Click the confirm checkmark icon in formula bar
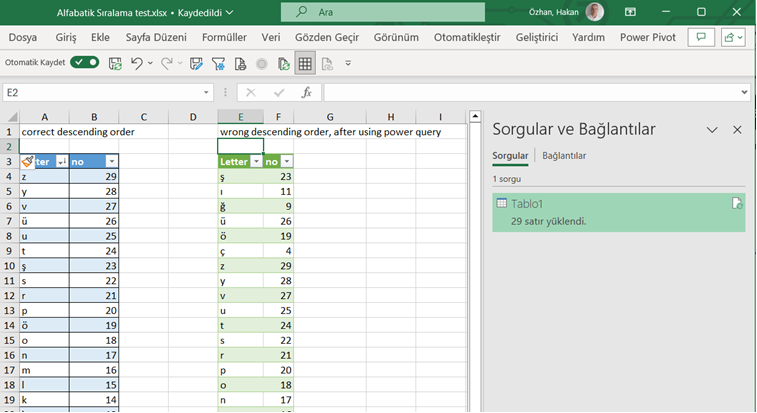Screen dimensions: 757x413 pyautogui.click(x=279, y=92)
